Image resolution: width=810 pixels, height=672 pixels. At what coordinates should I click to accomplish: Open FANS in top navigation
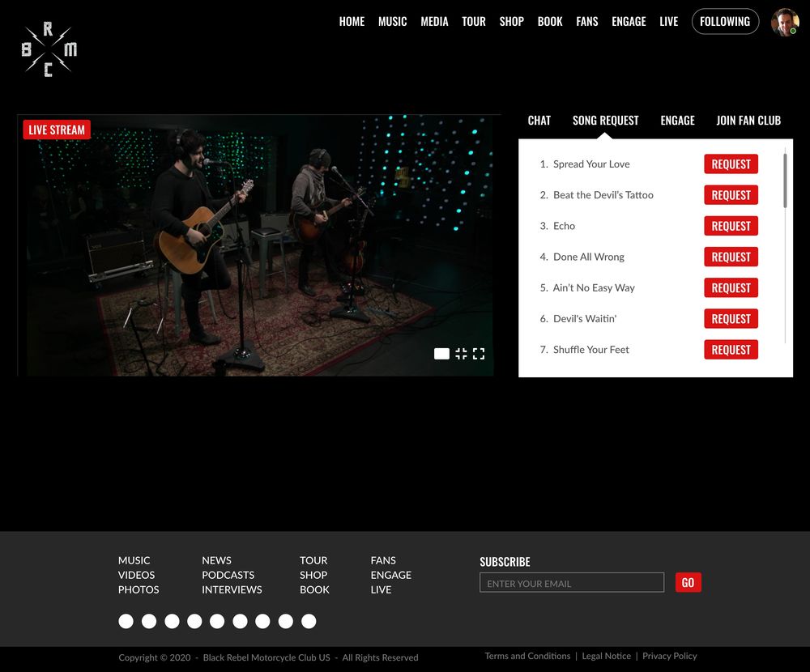586,21
